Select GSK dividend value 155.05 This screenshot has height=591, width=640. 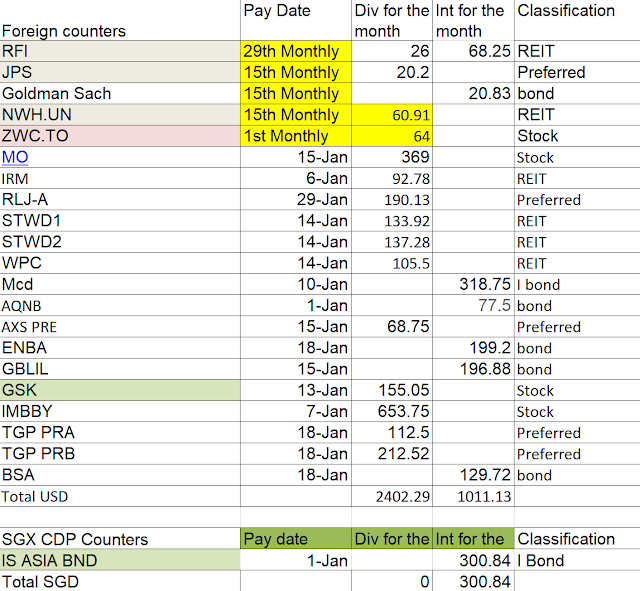click(x=392, y=390)
